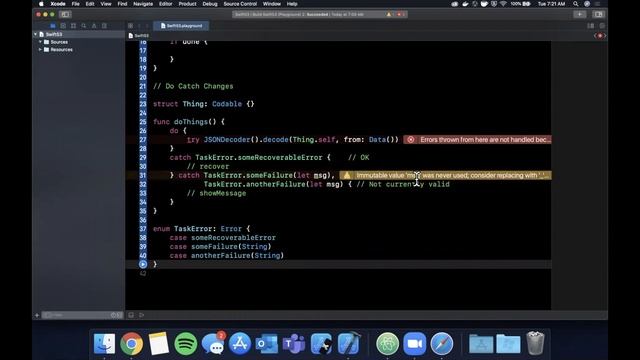The image size is (640, 360).
Task: Open Spotlight search in menu bar
Action: 575,4
